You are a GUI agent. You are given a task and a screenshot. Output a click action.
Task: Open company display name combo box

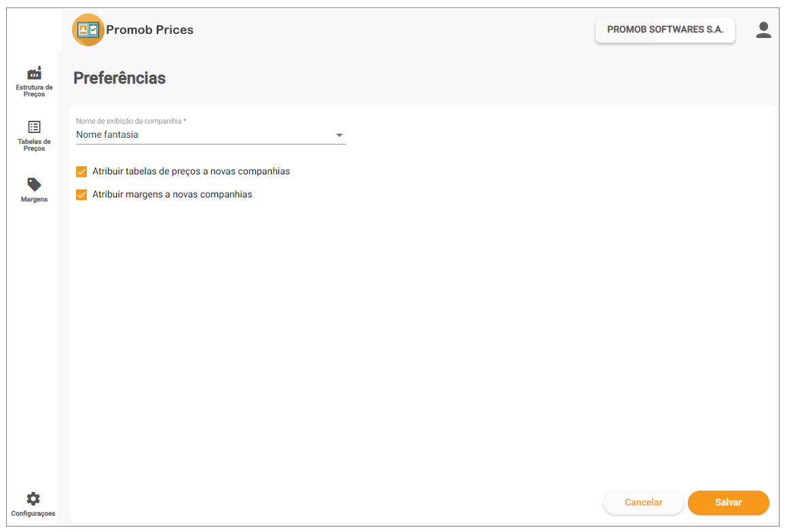(211, 135)
